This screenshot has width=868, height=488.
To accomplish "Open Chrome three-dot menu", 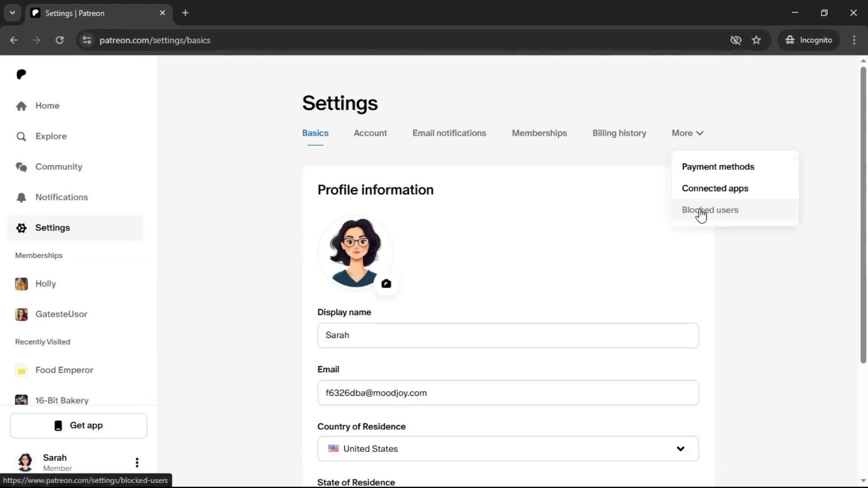I will [854, 40].
